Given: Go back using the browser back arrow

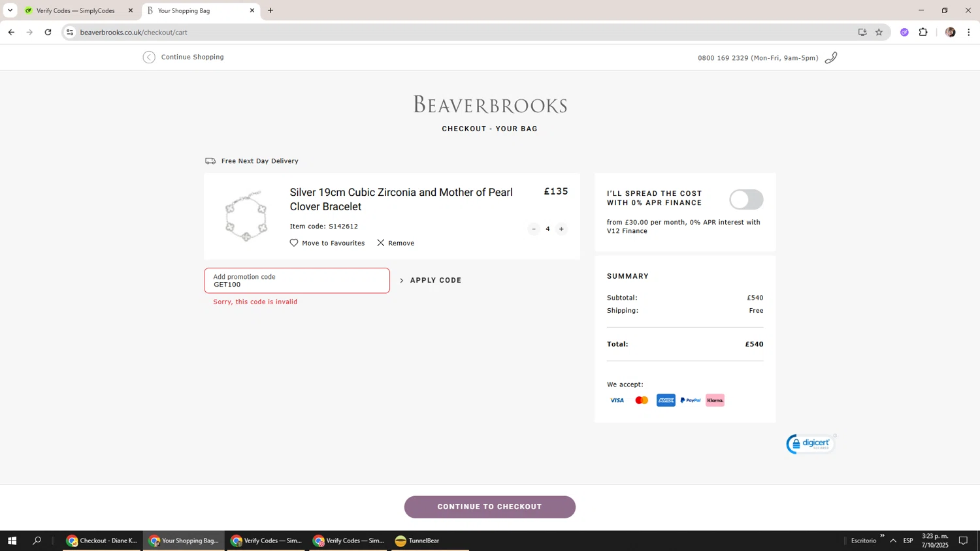Looking at the screenshot, I should (11, 32).
